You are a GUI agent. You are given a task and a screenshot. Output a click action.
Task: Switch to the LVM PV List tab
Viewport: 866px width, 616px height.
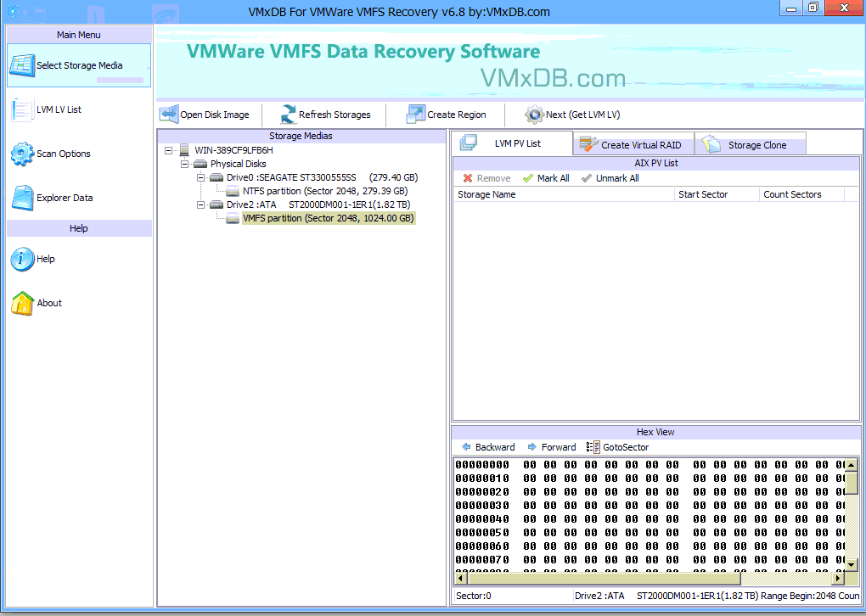point(513,143)
